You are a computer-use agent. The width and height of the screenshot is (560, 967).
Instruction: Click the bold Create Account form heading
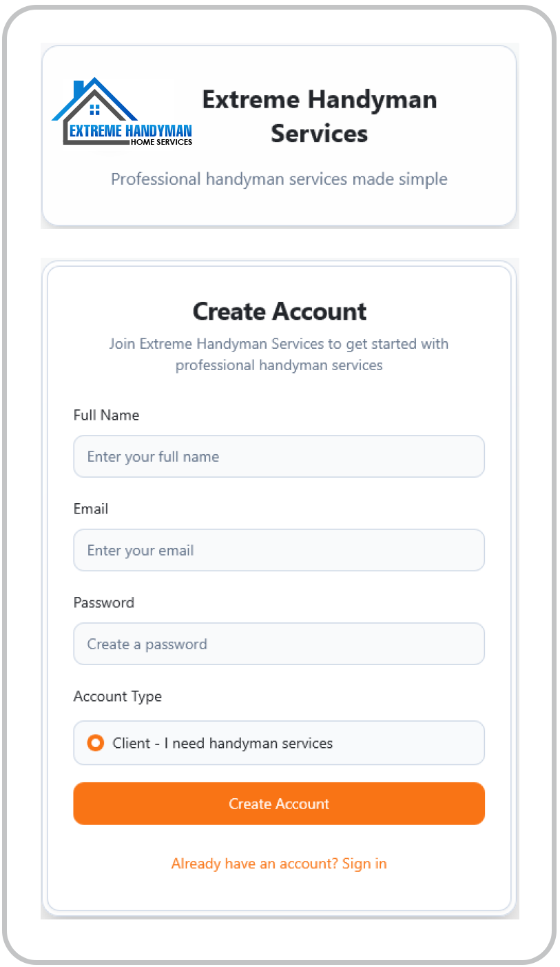tap(279, 312)
